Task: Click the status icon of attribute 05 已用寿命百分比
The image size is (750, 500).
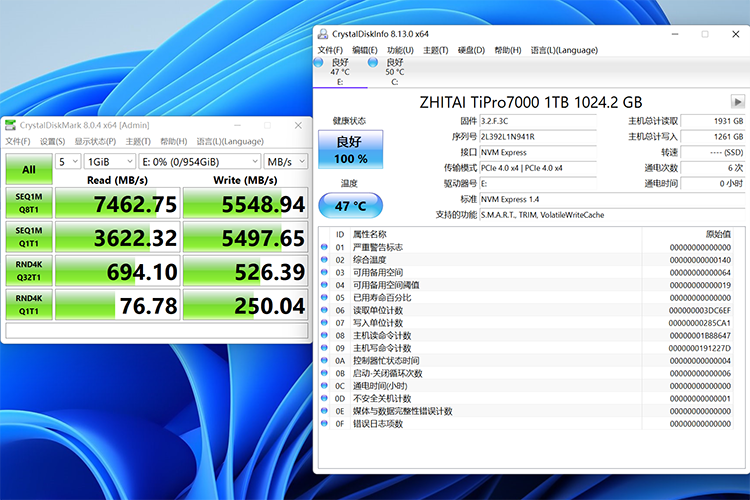Action: 324,297
